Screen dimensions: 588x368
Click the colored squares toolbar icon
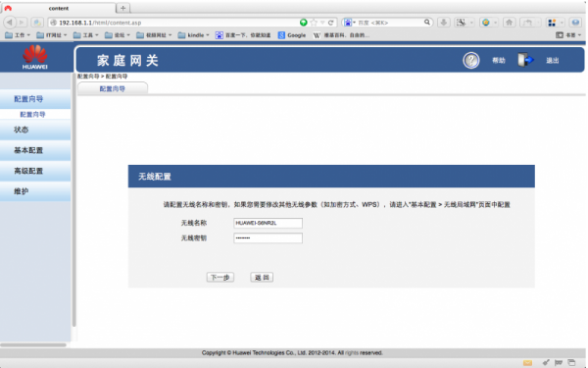point(552,23)
